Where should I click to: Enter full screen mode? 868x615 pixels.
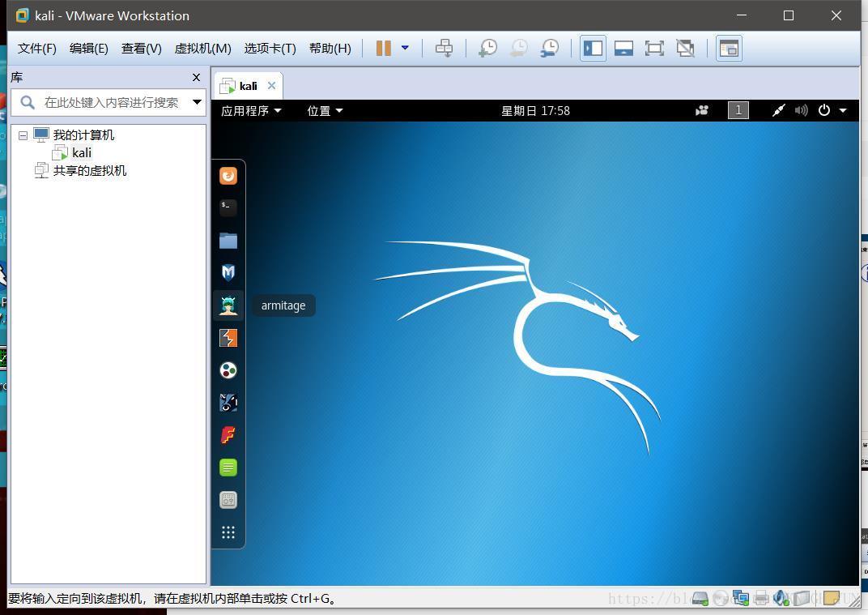(654, 48)
